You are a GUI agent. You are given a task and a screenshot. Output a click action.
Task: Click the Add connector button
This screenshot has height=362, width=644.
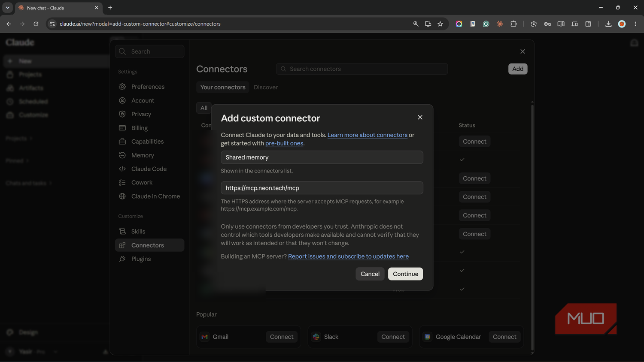(518, 69)
